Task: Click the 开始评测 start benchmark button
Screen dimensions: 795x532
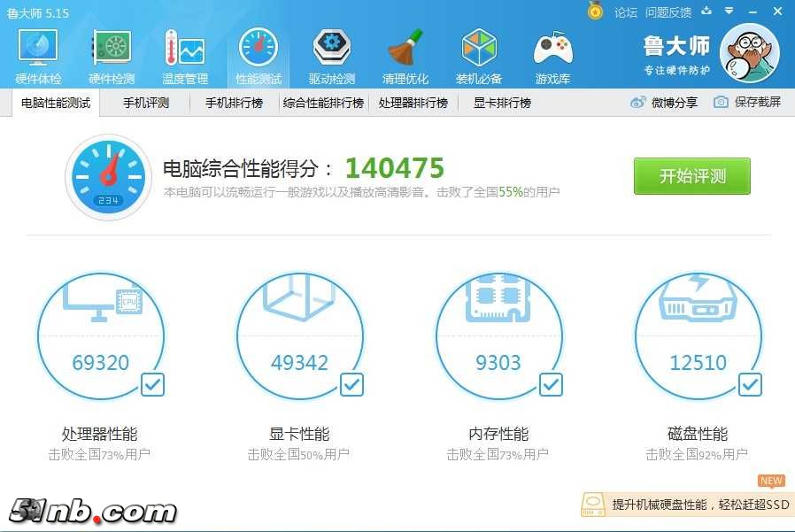Action: [691, 176]
